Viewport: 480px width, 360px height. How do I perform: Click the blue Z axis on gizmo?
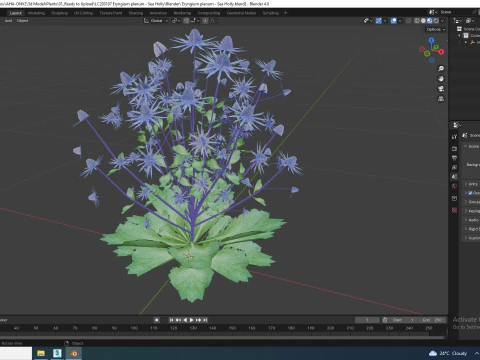tap(432, 40)
